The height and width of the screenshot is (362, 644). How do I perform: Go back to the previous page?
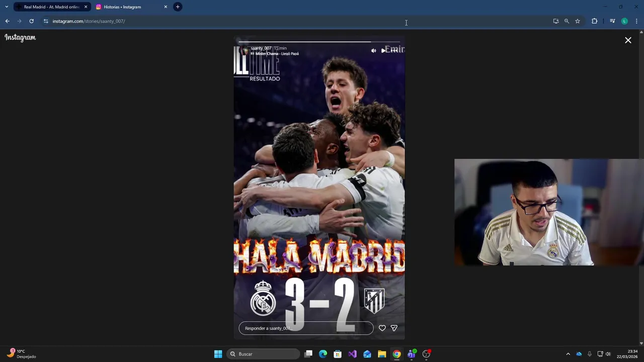[x=7, y=21]
